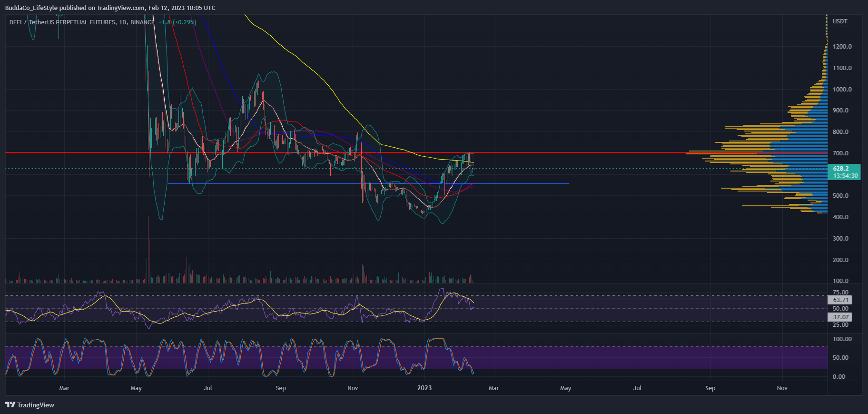Screen dimensions: 868x414
Task: Click the 1100.0 price axis label
Action: click(842, 68)
